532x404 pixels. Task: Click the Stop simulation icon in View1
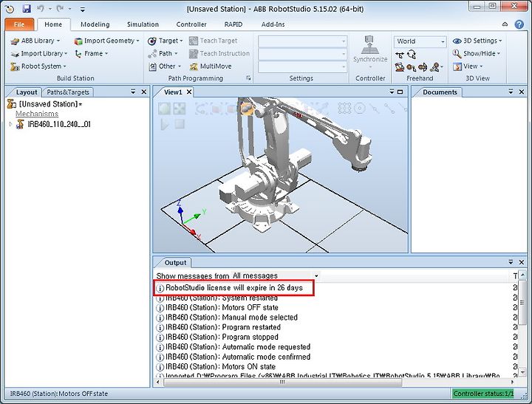[180, 125]
